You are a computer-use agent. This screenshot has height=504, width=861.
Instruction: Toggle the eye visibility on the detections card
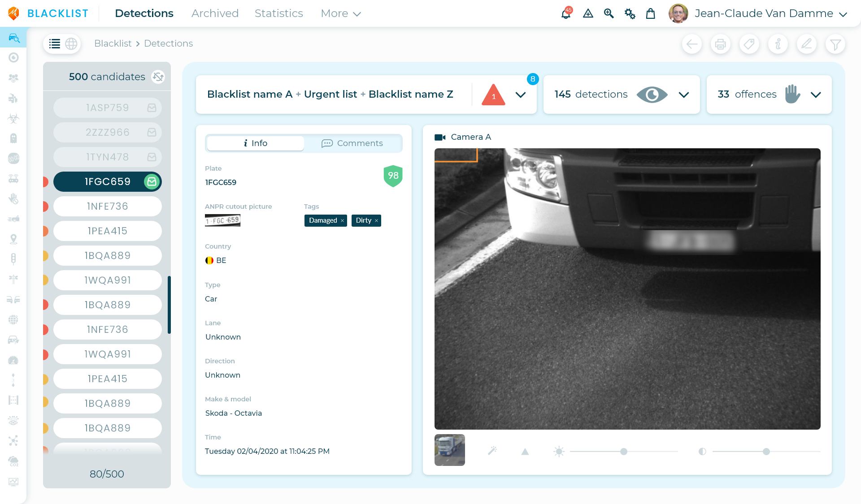(652, 95)
